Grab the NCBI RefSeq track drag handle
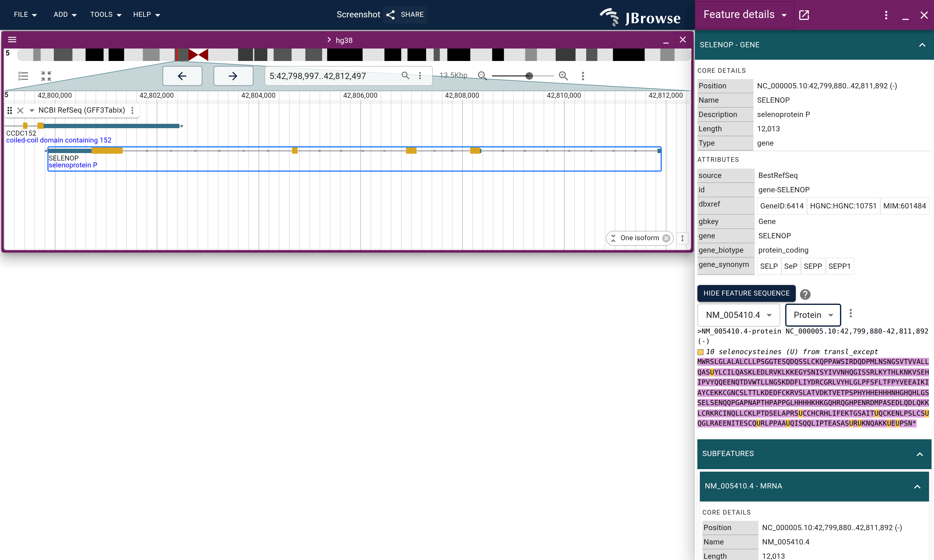 [x=10, y=110]
